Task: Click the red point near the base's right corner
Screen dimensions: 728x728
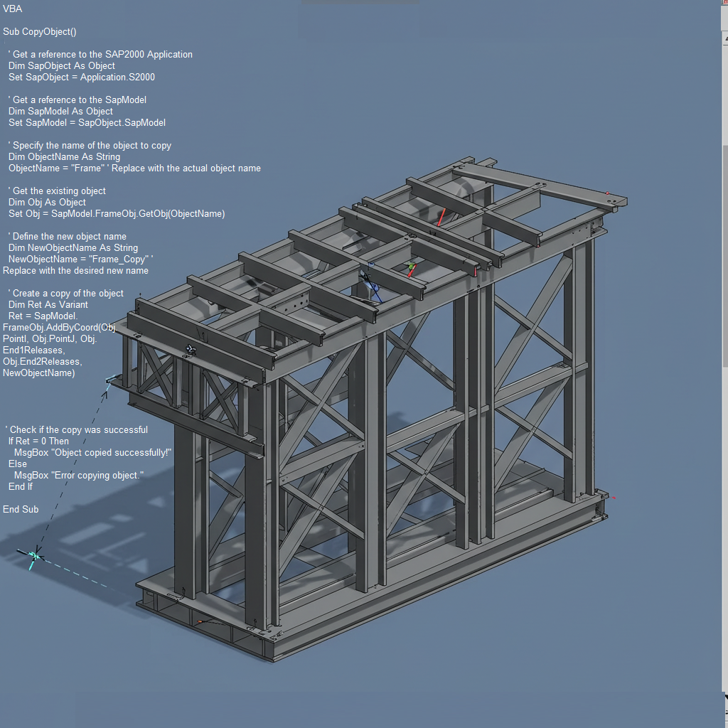Action: (613, 498)
